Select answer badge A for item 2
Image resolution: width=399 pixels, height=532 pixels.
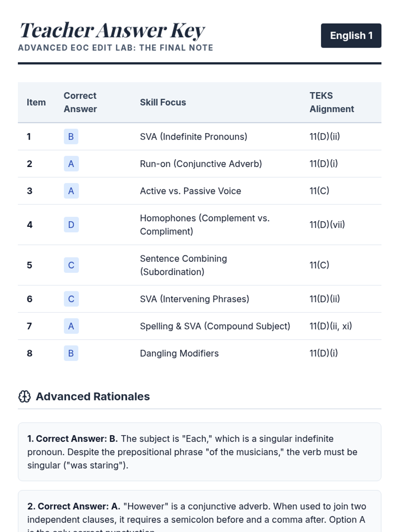click(71, 164)
